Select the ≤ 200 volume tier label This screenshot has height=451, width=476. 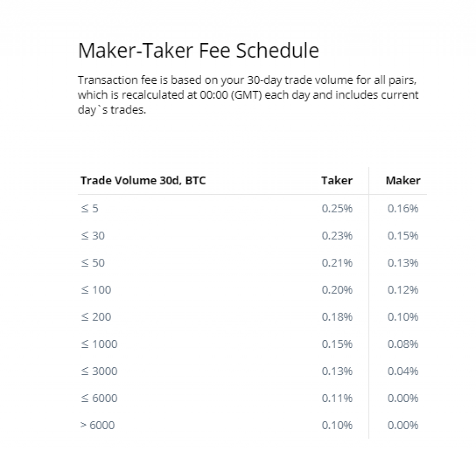coord(96,317)
